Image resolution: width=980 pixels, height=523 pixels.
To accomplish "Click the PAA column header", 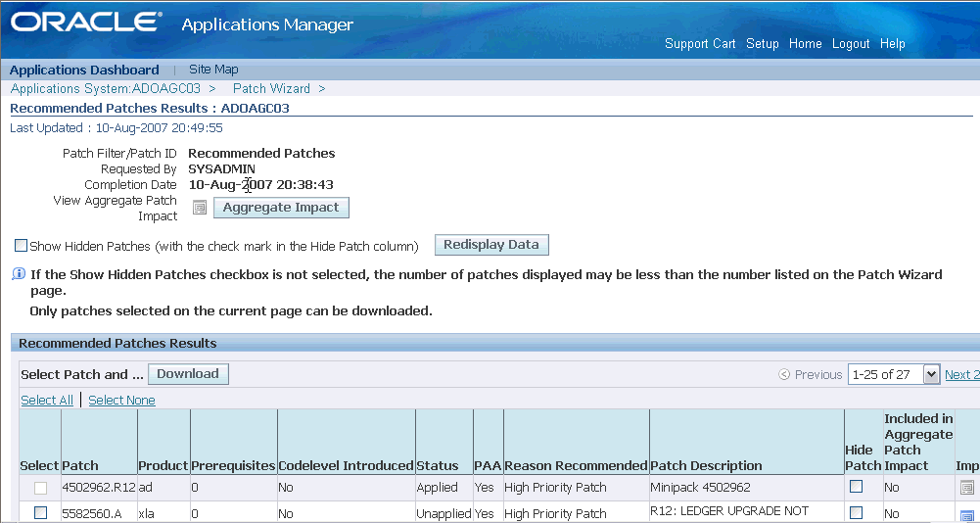I will (488, 465).
